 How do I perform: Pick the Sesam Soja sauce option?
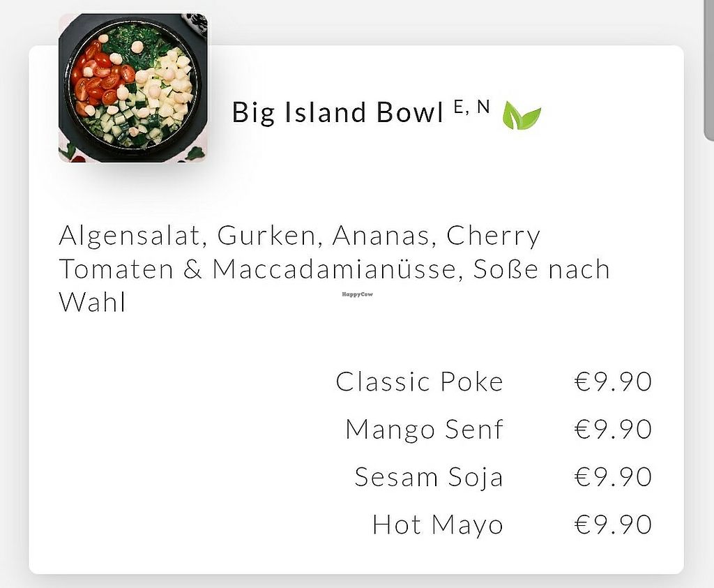pos(428,476)
